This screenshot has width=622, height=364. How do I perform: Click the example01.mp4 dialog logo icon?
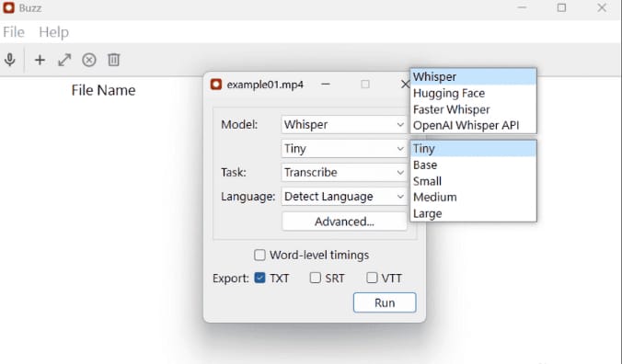coord(216,85)
